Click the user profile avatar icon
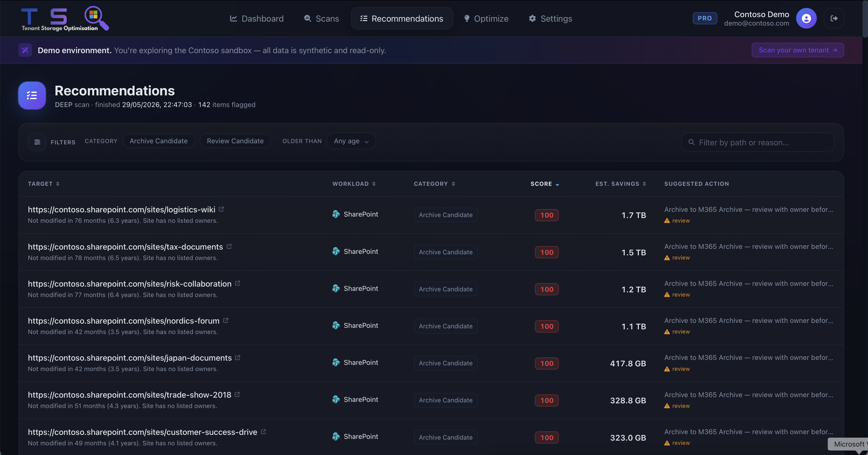This screenshot has width=868, height=455. pos(806,19)
